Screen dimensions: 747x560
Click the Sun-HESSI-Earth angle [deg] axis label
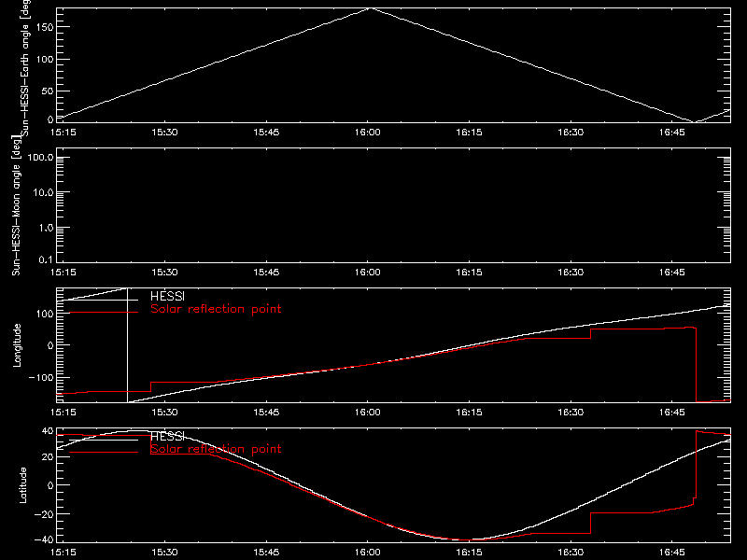[26, 68]
